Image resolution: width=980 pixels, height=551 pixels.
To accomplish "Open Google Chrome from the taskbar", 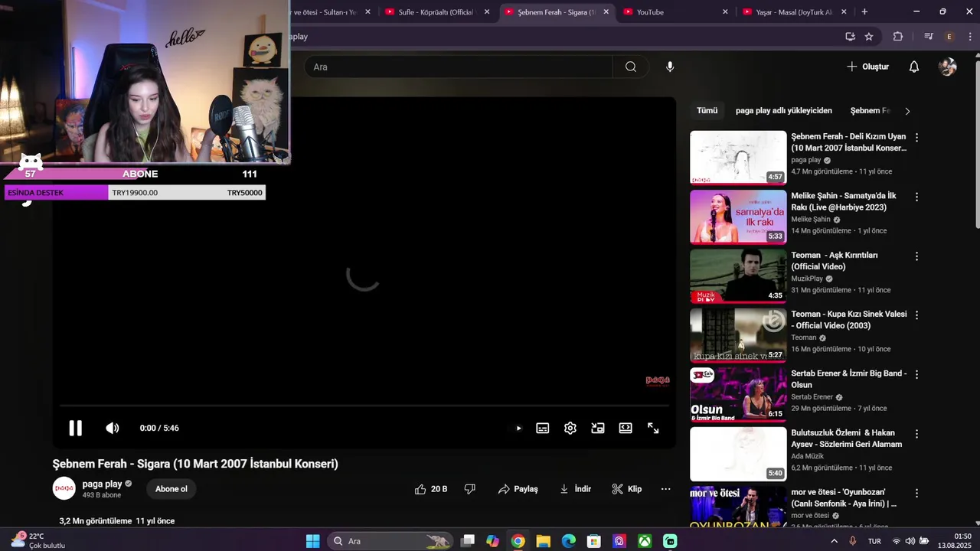I will point(518,541).
